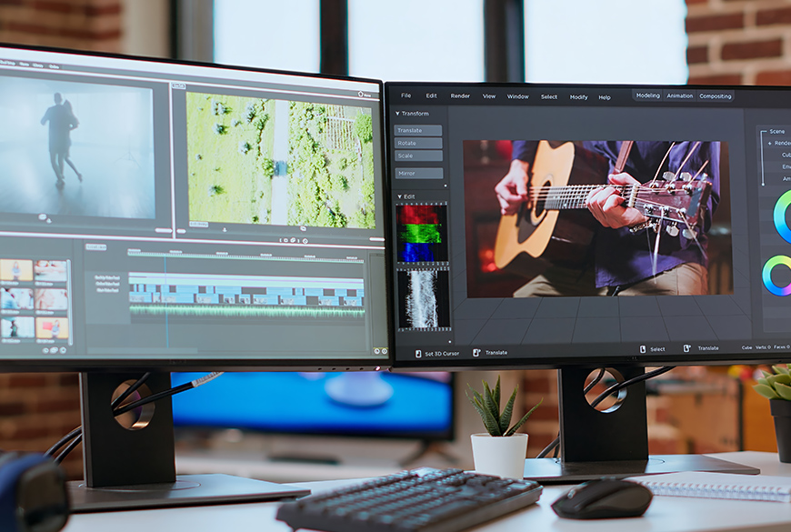
Task: Select the orange clip thumbnail with woman in white
Action: (16, 270)
